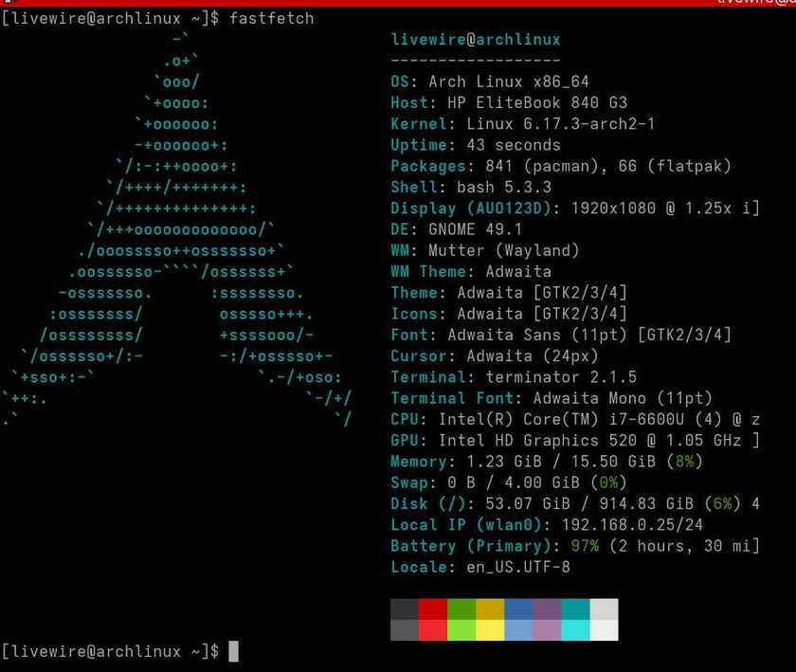Click the DE: GNOME 49.1 line
Screen dimensions: 796x672
click(456, 229)
